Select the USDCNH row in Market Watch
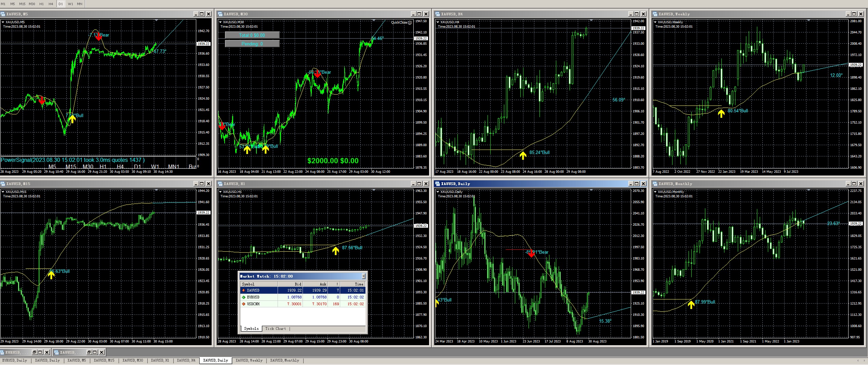 tap(303, 304)
